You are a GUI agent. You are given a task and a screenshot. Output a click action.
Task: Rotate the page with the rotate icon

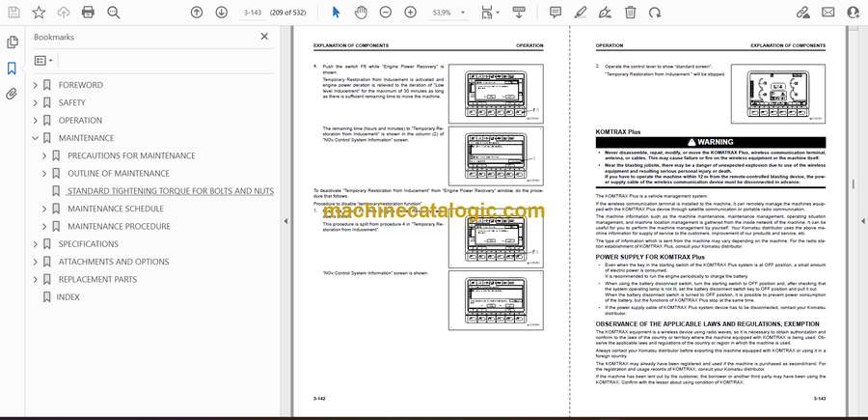coord(655,13)
